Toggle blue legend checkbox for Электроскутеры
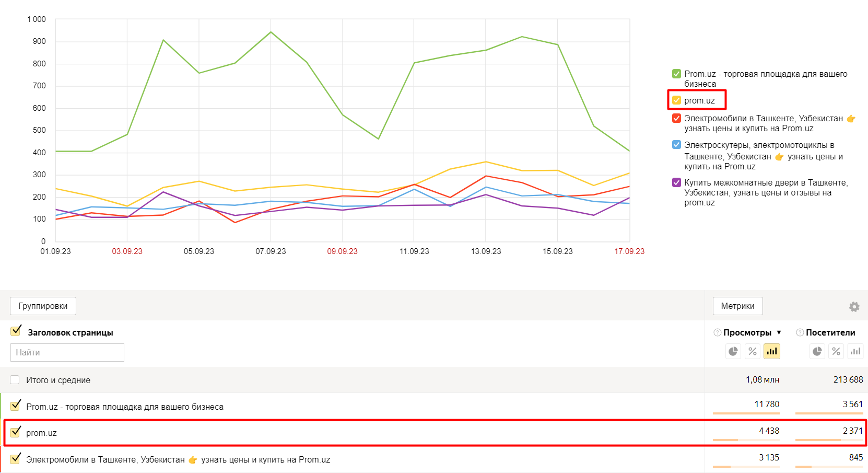The image size is (868, 473). point(676,145)
